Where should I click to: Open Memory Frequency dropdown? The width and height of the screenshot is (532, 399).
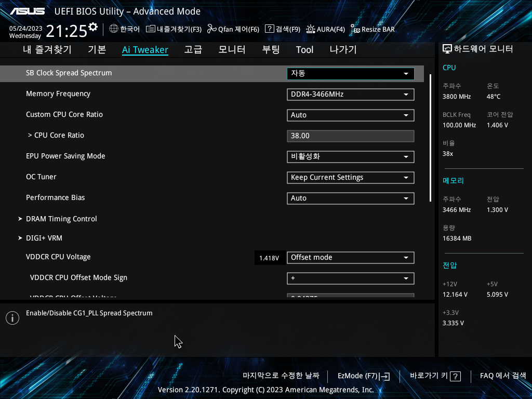click(x=351, y=95)
